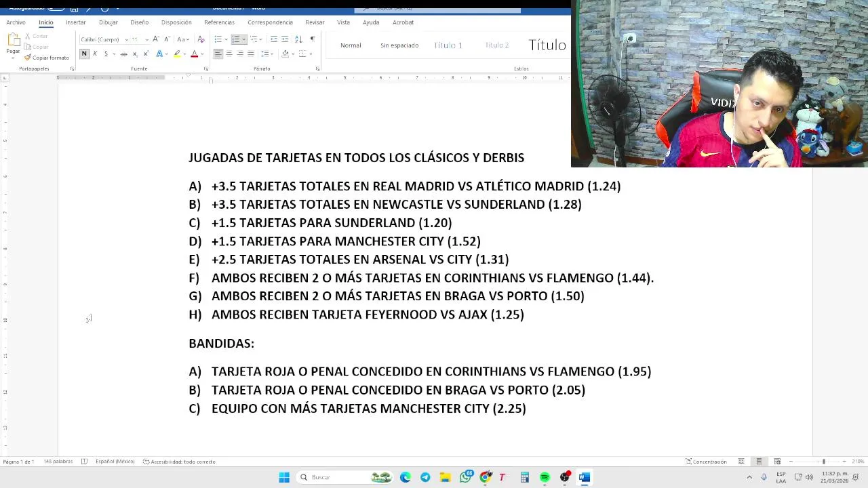Image resolution: width=868 pixels, height=488 pixels.
Task: Toggle underline (S) formatting
Action: [106, 54]
